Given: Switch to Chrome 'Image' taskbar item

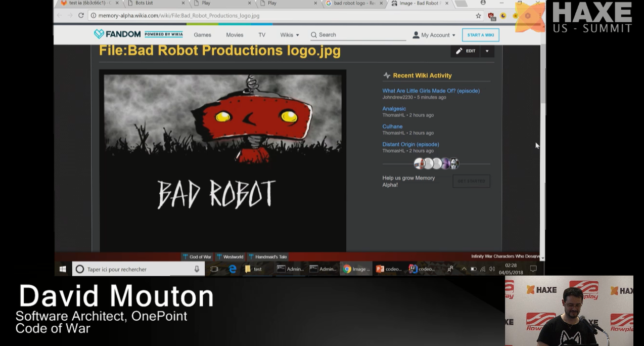Looking at the screenshot, I should tap(356, 269).
